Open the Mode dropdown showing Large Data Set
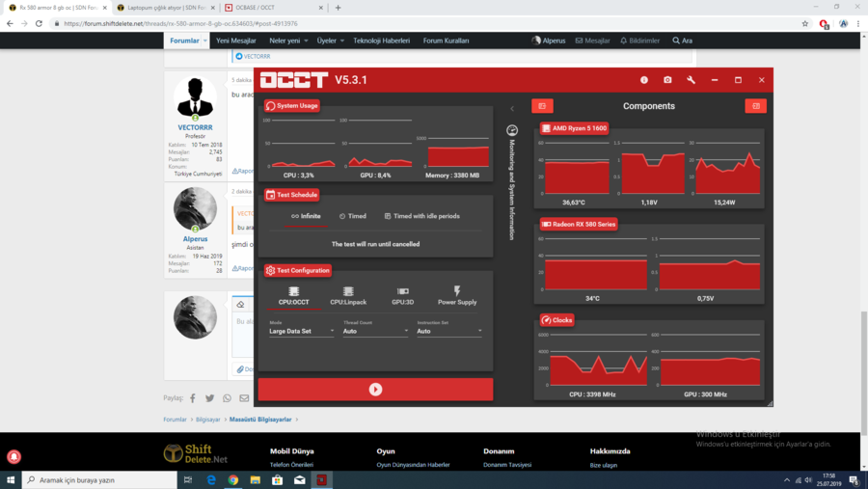The height and width of the screenshot is (489, 868). [x=302, y=331]
